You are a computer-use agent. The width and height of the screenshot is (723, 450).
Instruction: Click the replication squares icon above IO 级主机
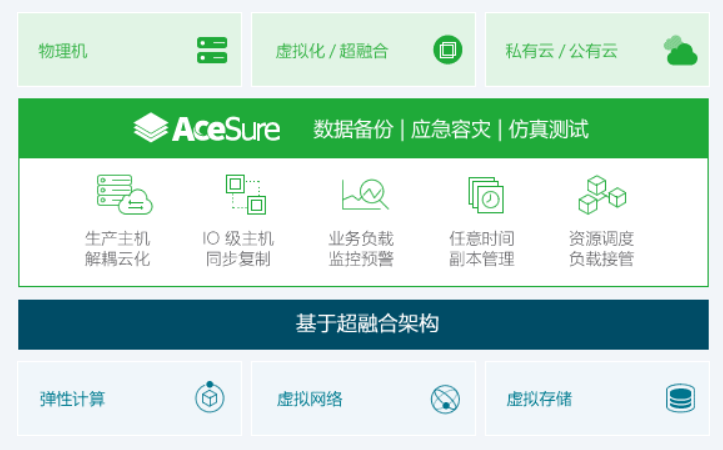click(246, 194)
